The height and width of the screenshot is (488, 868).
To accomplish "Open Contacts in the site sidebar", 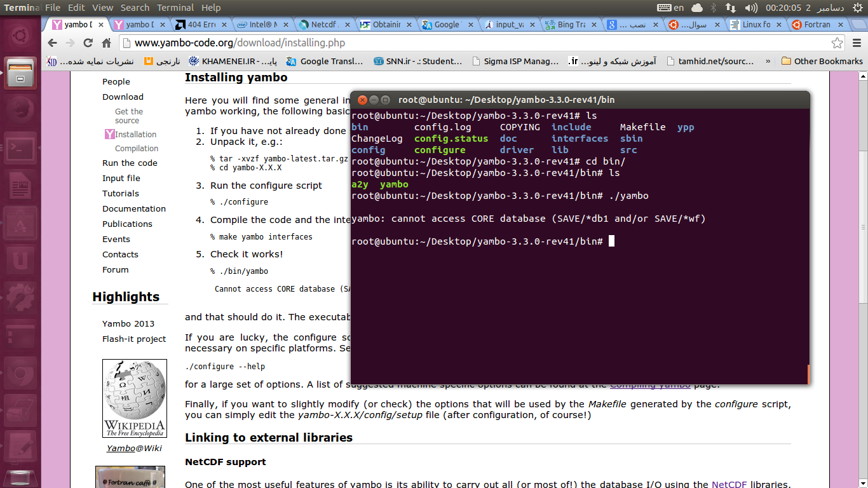I will (120, 254).
